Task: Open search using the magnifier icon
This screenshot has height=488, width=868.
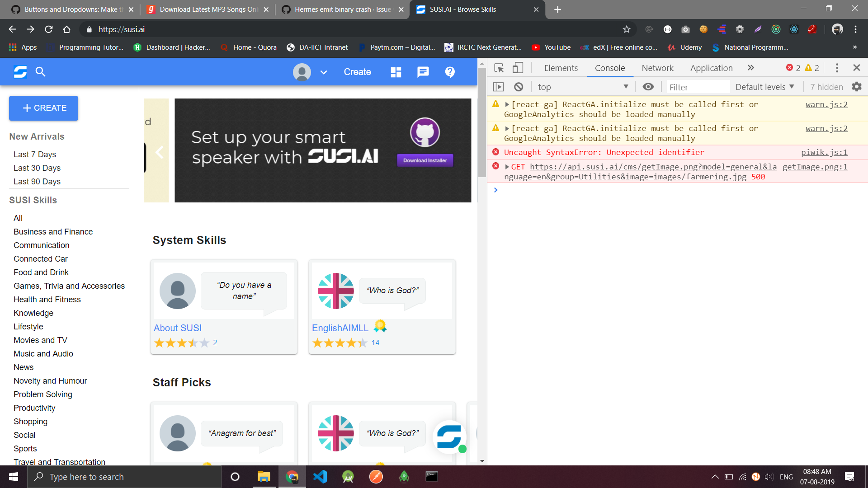Action: coord(40,72)
